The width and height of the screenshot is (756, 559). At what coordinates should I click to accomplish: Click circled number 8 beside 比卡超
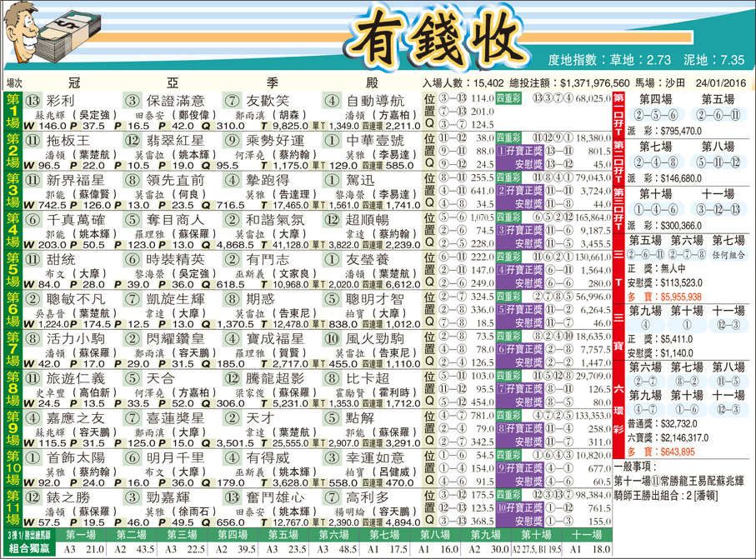(332, 378)
